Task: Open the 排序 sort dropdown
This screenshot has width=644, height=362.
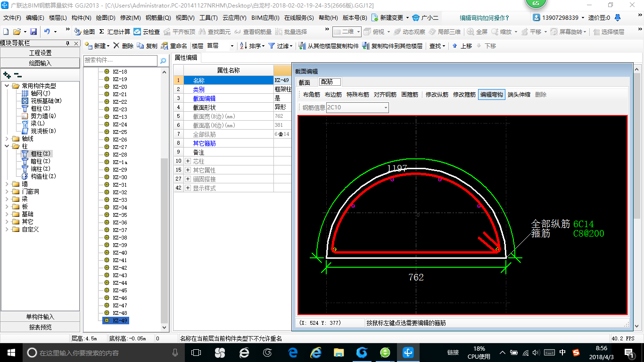Action: [x=252, y=46]
